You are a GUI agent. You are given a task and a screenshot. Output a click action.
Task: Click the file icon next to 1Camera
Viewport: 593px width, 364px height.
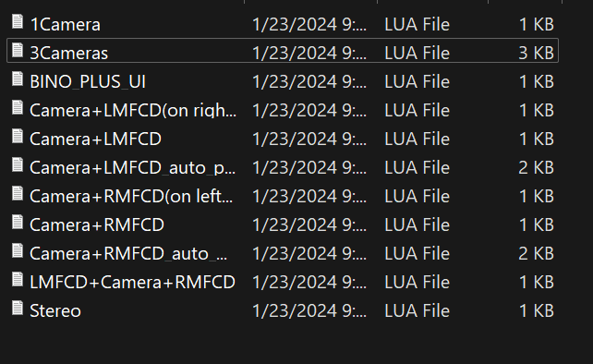click(x=18, y=21)
